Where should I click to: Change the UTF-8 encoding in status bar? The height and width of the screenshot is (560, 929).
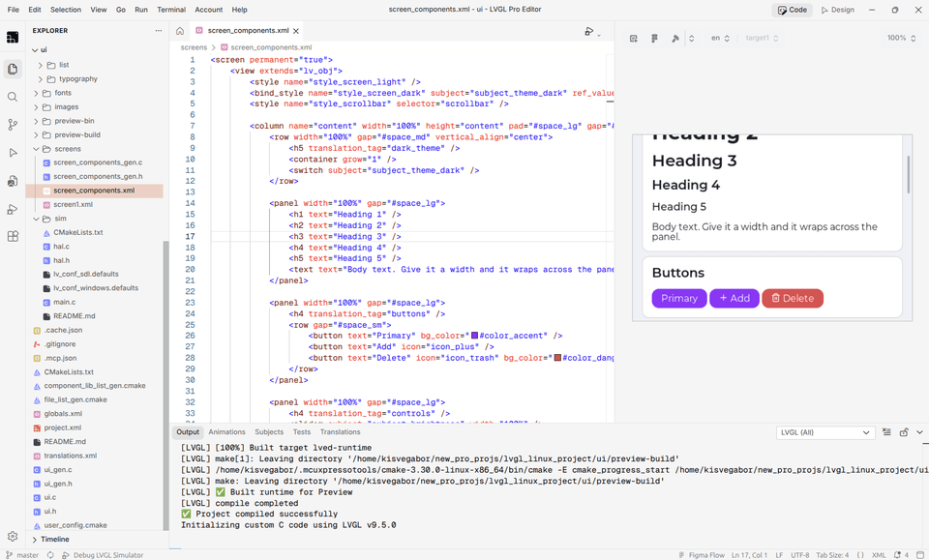(800, 555)
